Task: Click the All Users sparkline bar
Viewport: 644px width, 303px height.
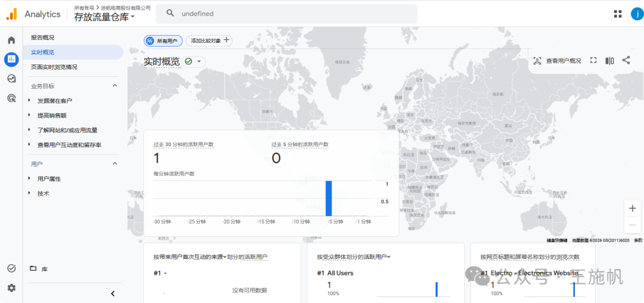Action: [x=436, y=289]
